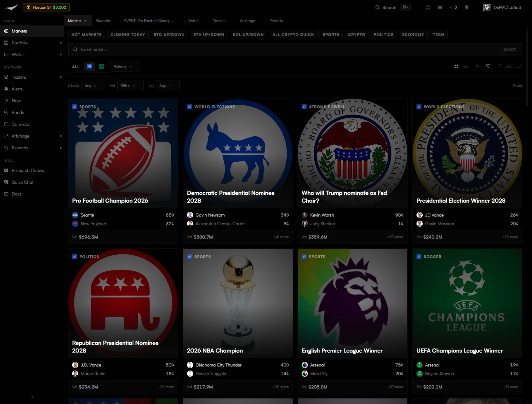532x404 pixels.
Task: Open Arbitrage in the sidebar
Action: point(32,136)
